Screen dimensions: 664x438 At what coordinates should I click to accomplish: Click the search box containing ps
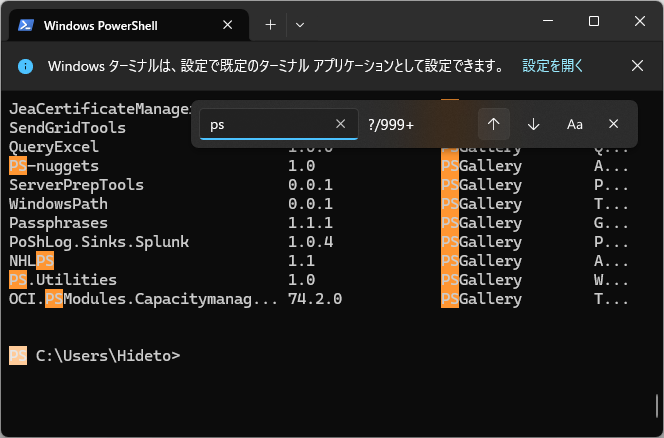click(279, 124)
